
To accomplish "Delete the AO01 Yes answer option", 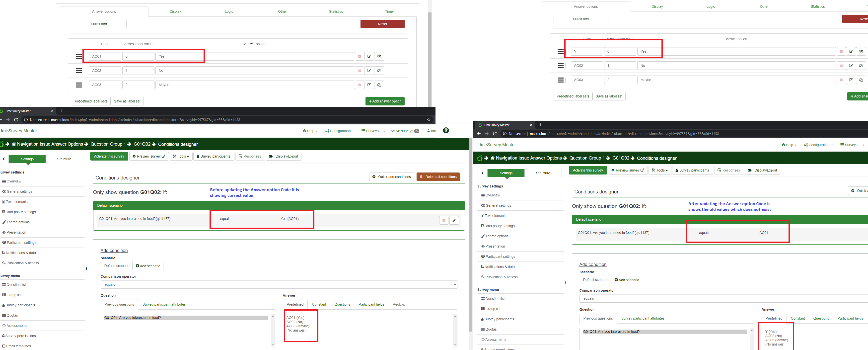I will pos(359,57).
